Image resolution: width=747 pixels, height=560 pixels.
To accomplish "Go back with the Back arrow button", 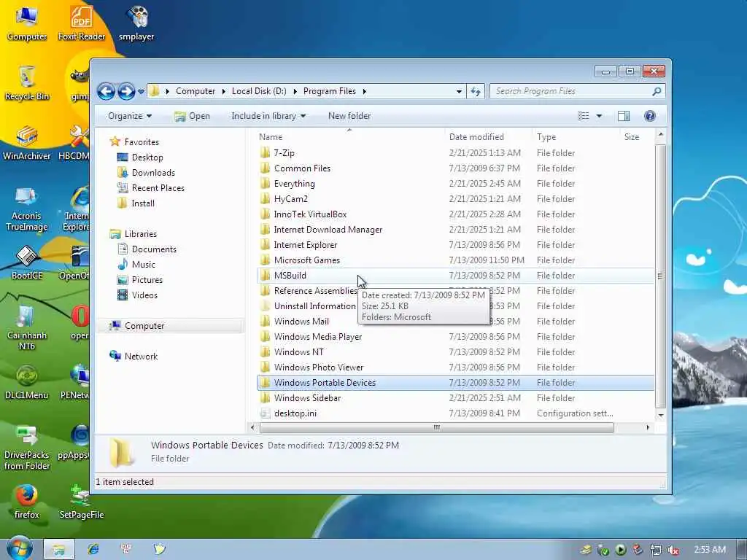I will coord(106,91).
